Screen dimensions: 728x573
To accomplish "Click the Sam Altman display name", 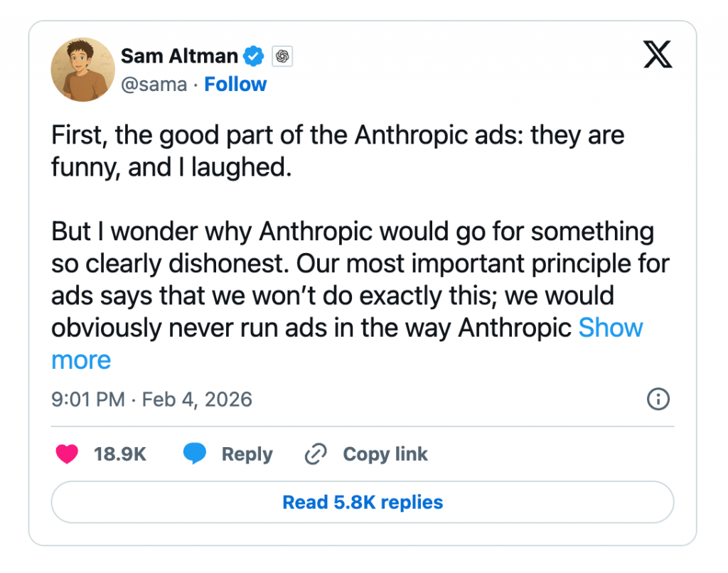I will (x=179, y=55).
